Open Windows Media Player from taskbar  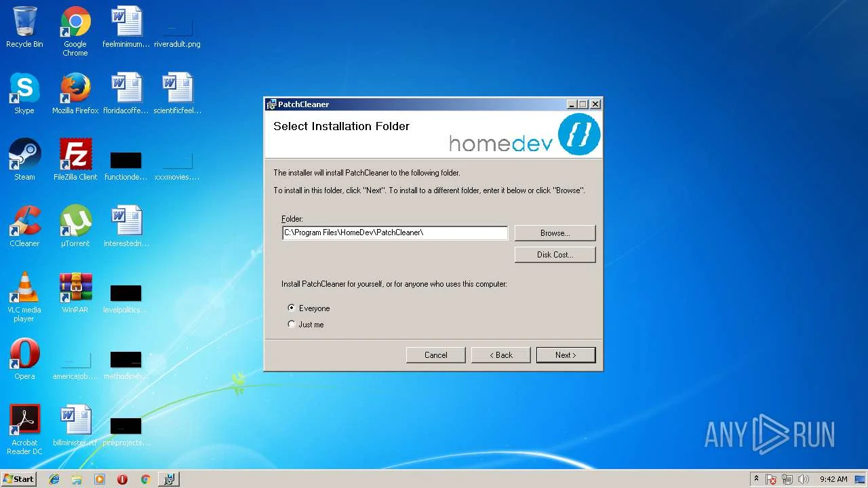100,479
